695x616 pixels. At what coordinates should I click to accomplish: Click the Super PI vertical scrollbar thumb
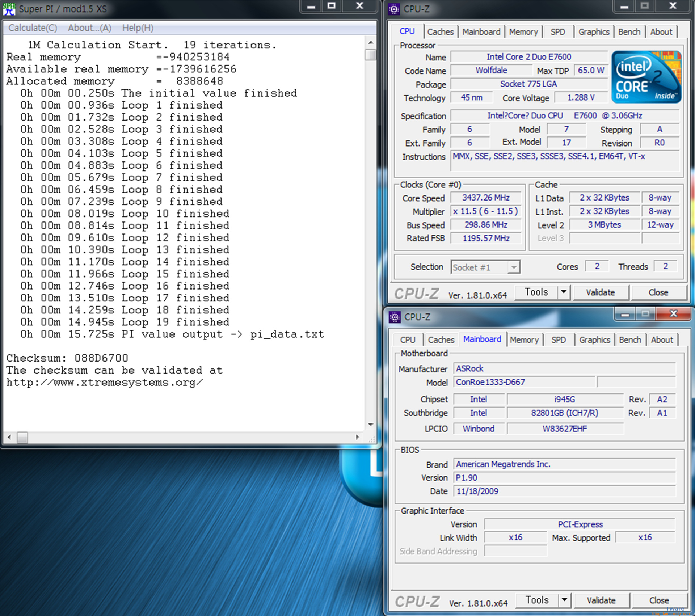[371, 55]
